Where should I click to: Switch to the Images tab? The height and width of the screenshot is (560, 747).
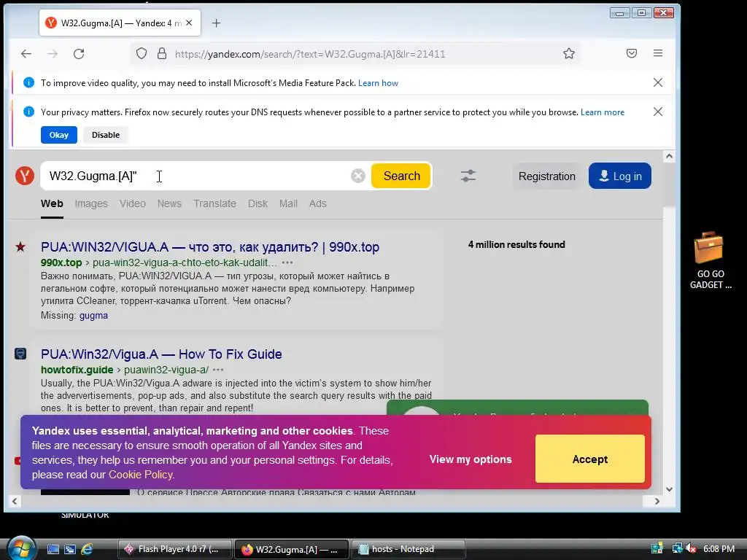(x=91, y=204)
